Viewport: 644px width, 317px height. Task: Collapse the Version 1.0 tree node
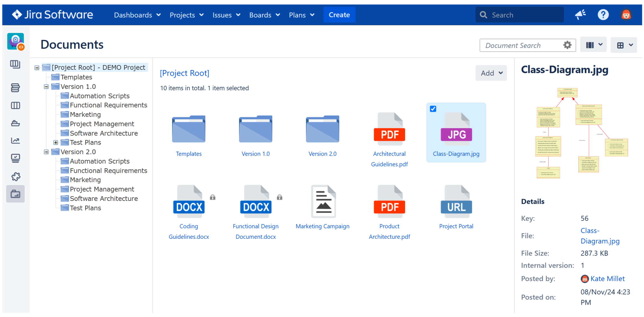(x=46, y=86)
